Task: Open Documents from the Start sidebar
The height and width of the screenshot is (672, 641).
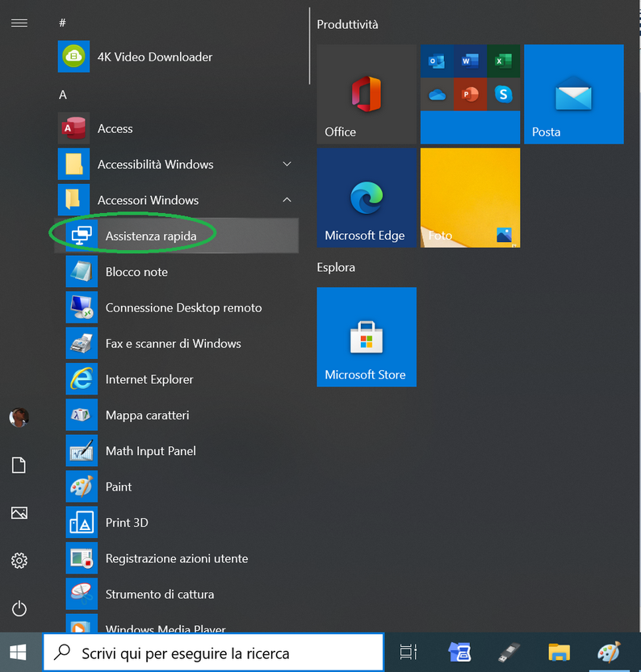Action: pyautogui.click(x=19, y=465)
